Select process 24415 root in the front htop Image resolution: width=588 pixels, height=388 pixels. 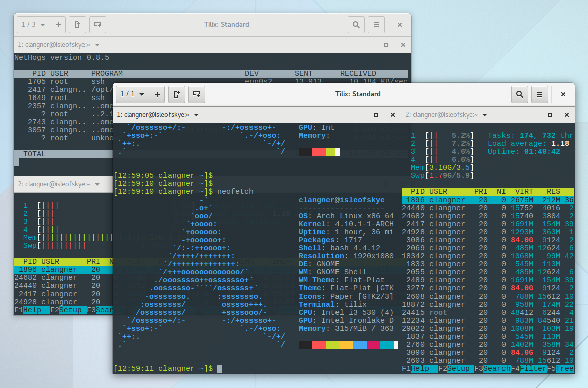(488, 313)
